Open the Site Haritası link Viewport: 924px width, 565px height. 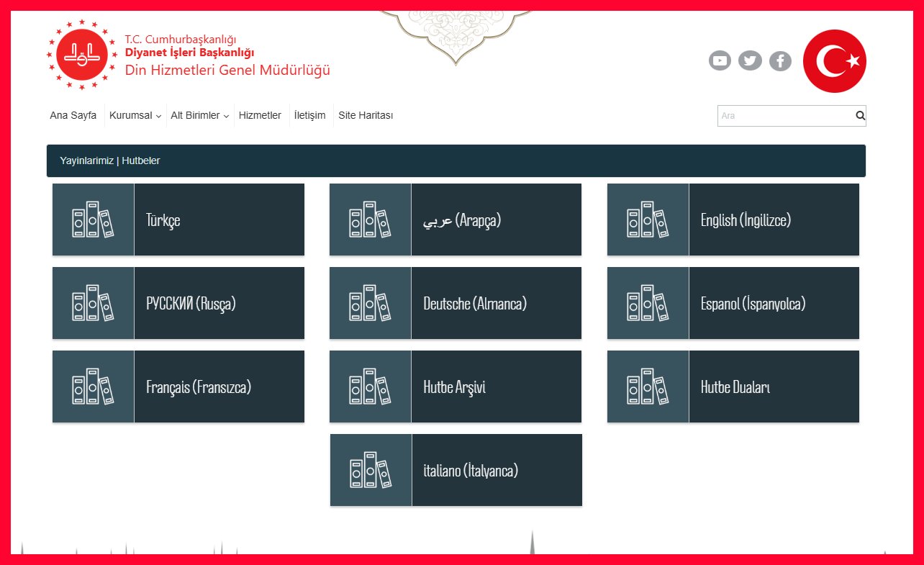366,115
